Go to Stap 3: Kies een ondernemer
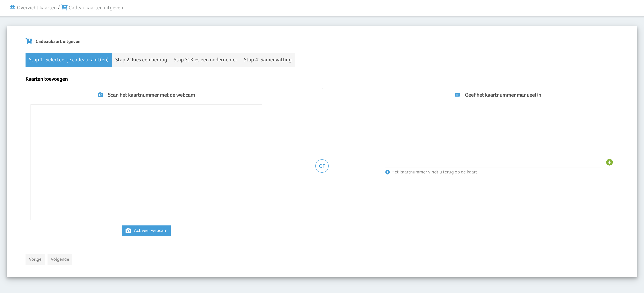 pyautogui.click(x=205, y=60)
